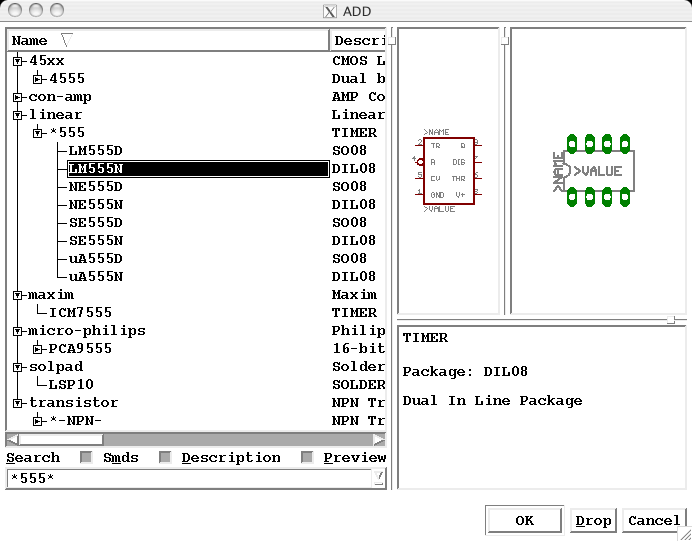
Task: Select the uA555D entry
Action: tap(95, 259)
